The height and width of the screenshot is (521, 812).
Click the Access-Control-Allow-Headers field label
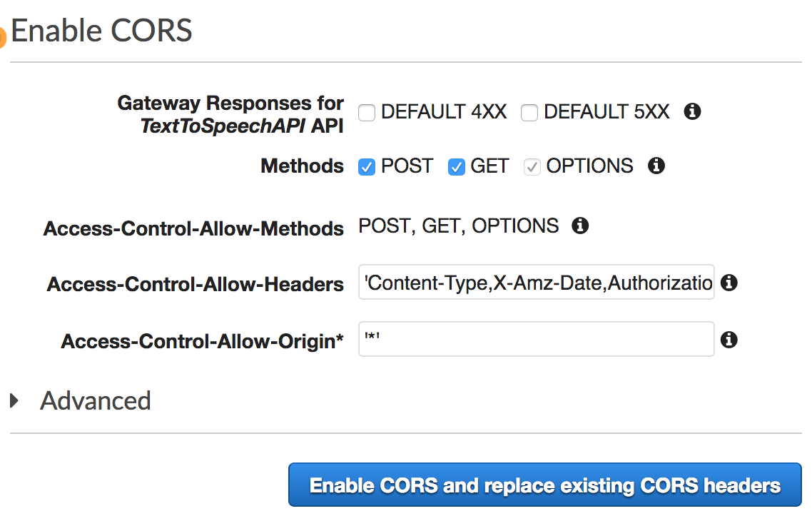point(196,284)
